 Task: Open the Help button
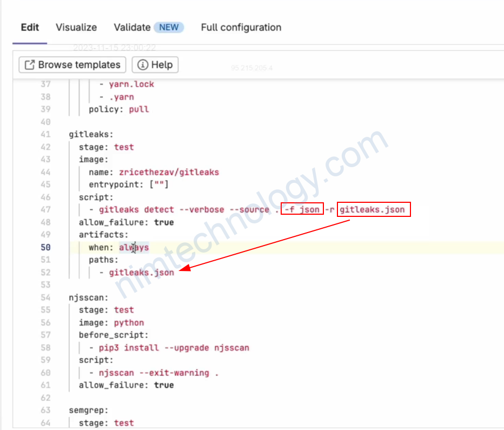click(x=155, y=65)
